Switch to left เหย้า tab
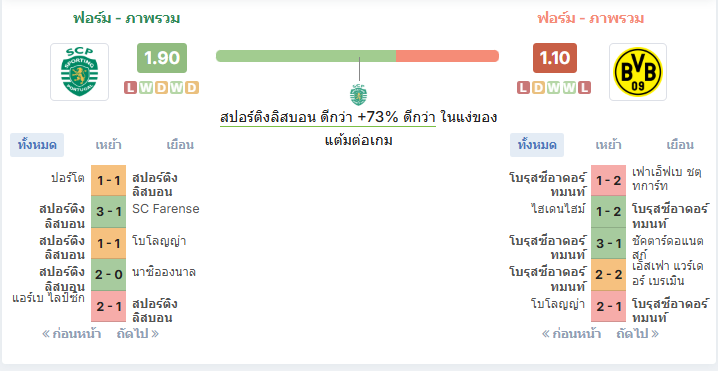 point(109,145)
